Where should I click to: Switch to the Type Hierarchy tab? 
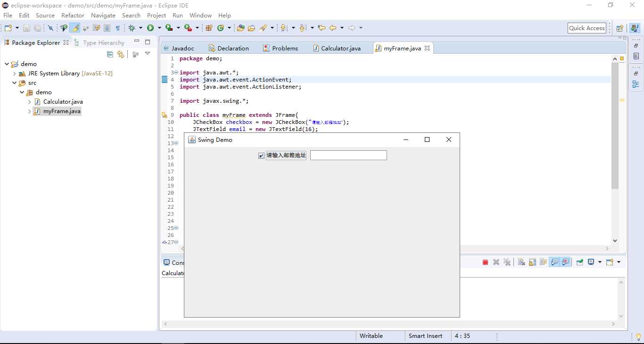coord(99,42)
